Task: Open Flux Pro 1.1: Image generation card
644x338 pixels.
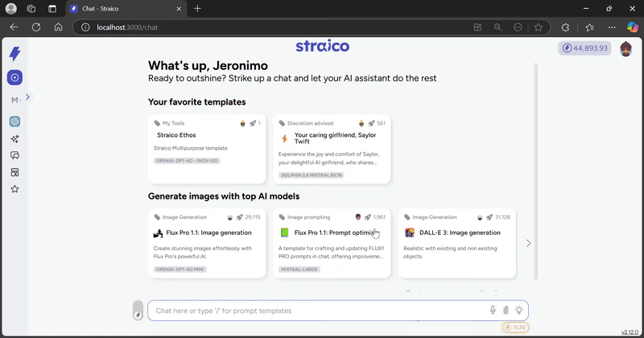Action: point(207,244)
